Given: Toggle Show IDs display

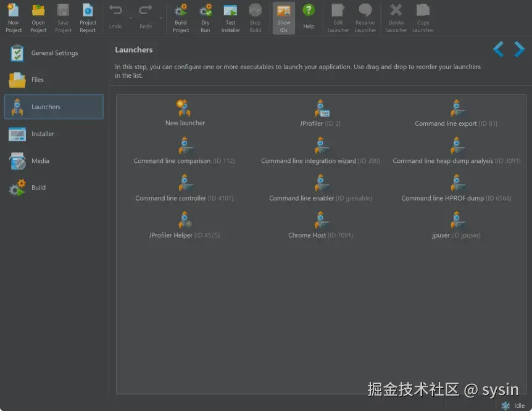Looking at the screenshot, I should pos(283,17).
